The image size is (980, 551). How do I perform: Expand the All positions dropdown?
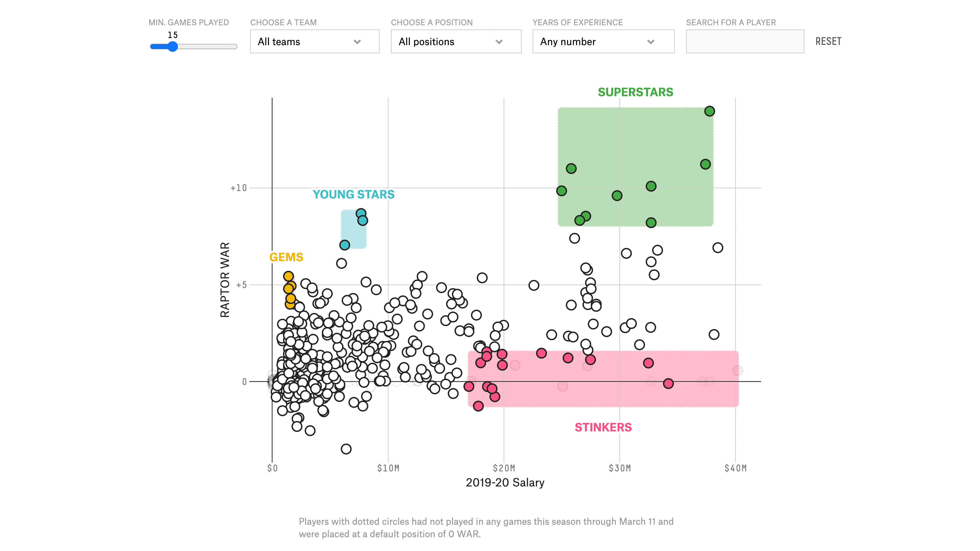pos(456,41)
